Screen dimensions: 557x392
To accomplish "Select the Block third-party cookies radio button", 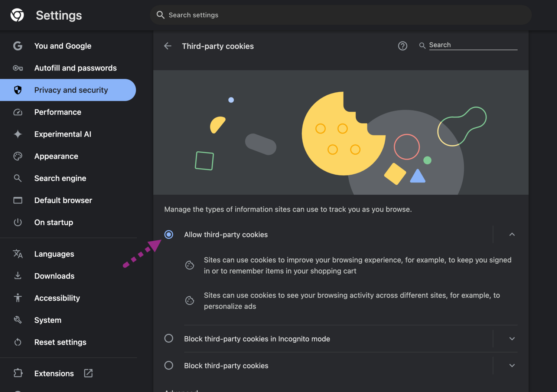I will [169, 365].
